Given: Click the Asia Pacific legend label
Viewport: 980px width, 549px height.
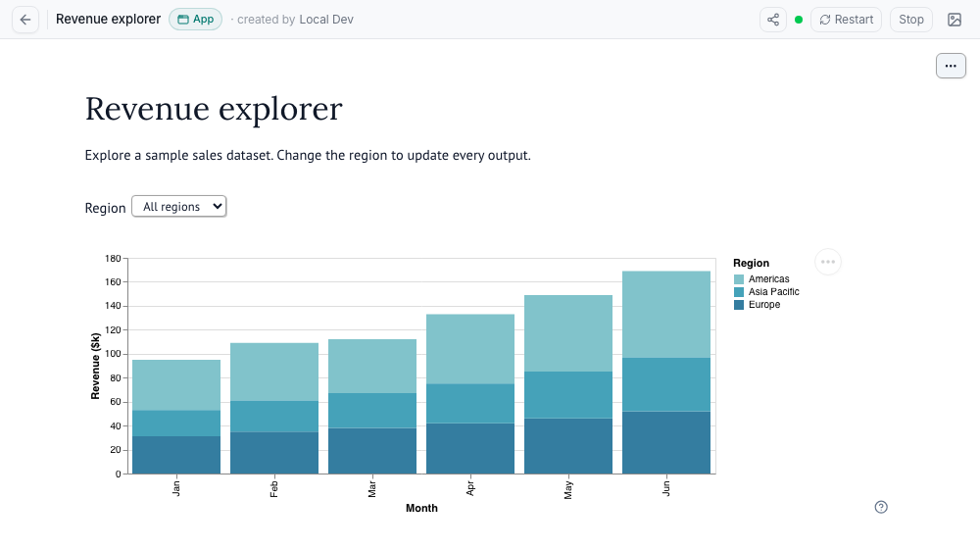Looking at the screenshot, I should pos(774,291).
